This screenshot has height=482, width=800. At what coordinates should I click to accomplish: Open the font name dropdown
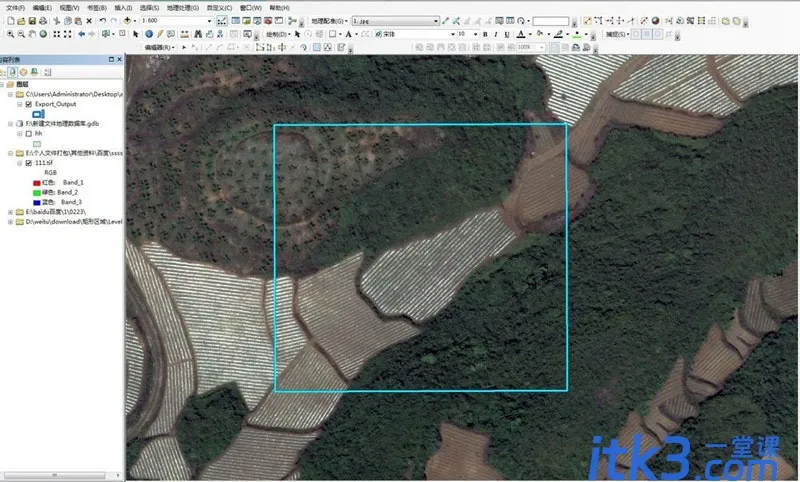click(453, 34)
